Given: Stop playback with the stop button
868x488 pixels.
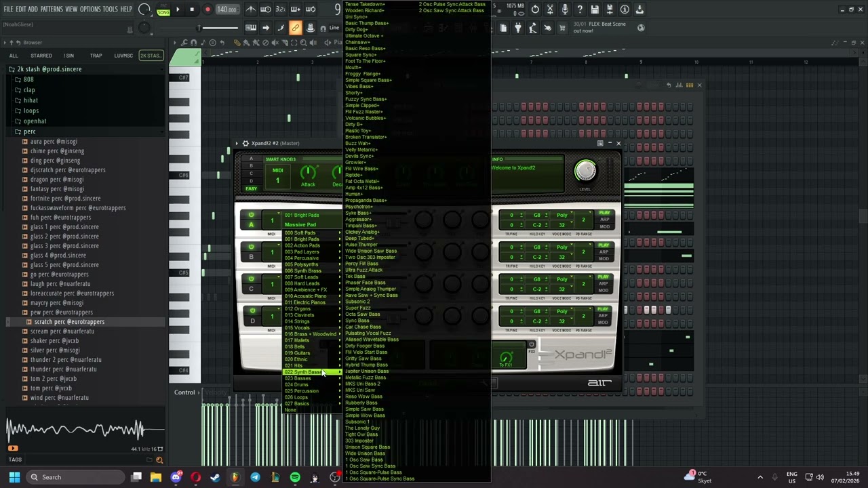Looking at the screenshot, I should tap(192, 9).
